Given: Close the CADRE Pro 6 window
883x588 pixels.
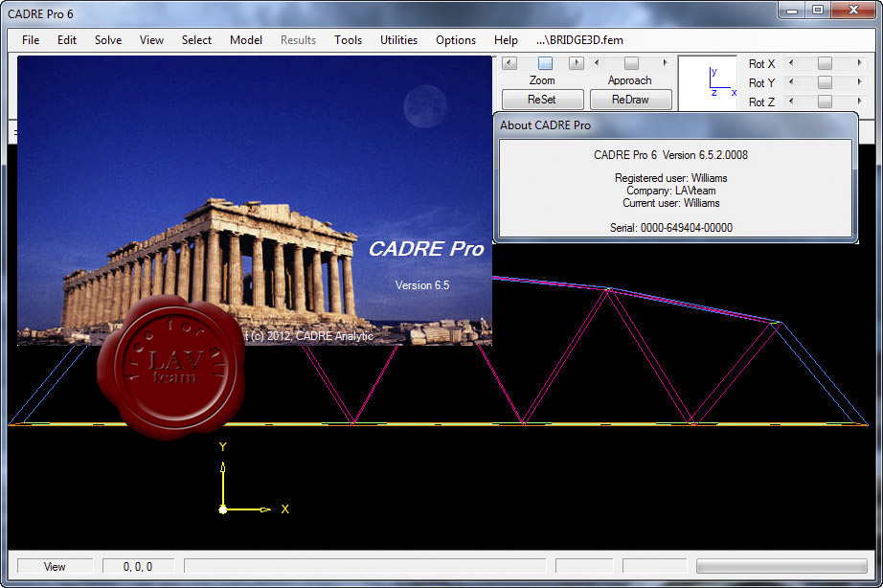Looking at the screenshot, I should 853,11.
